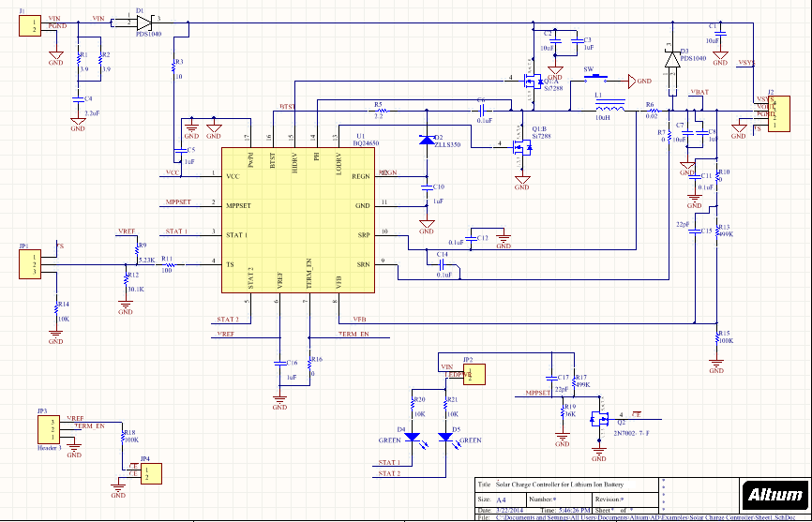Click the 'SRN' pin label inside U1
Screen dimensions: 812x522
coord(364,264)
